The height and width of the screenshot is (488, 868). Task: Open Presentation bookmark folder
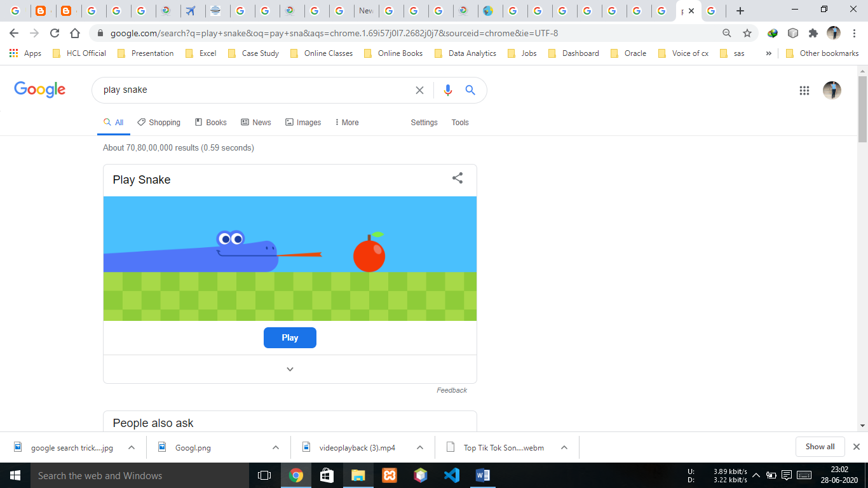(x=146, y=53)
